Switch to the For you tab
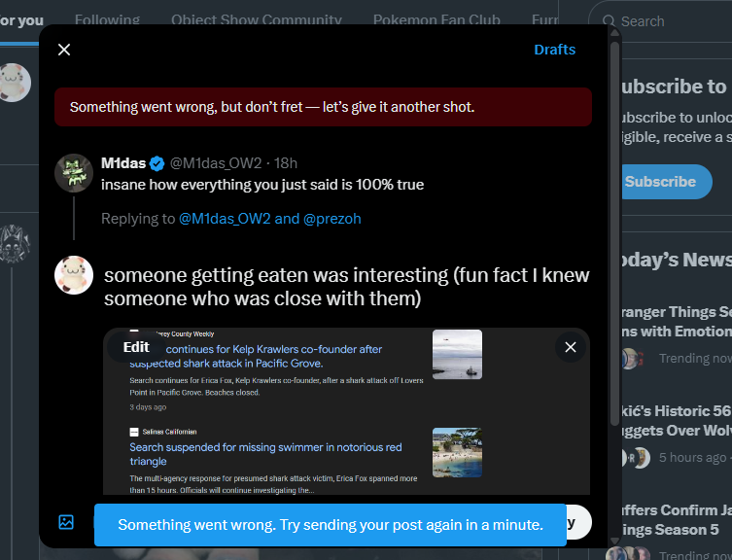Viewport: 732px width, 560px height. tap(21, 20)
